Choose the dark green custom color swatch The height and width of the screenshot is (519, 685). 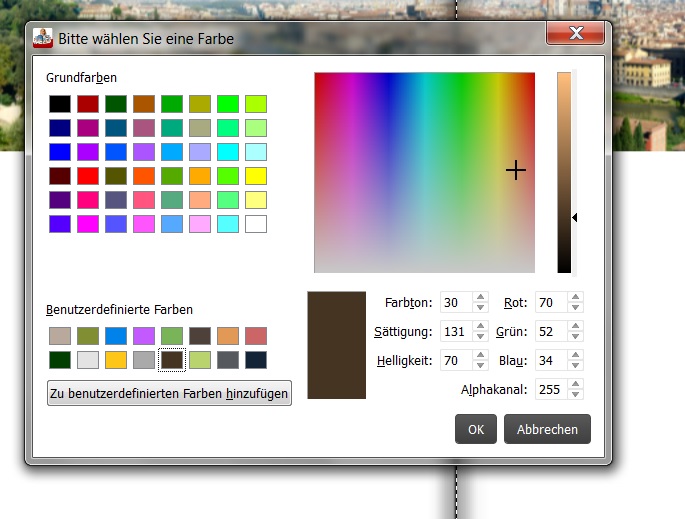point(60,360)
